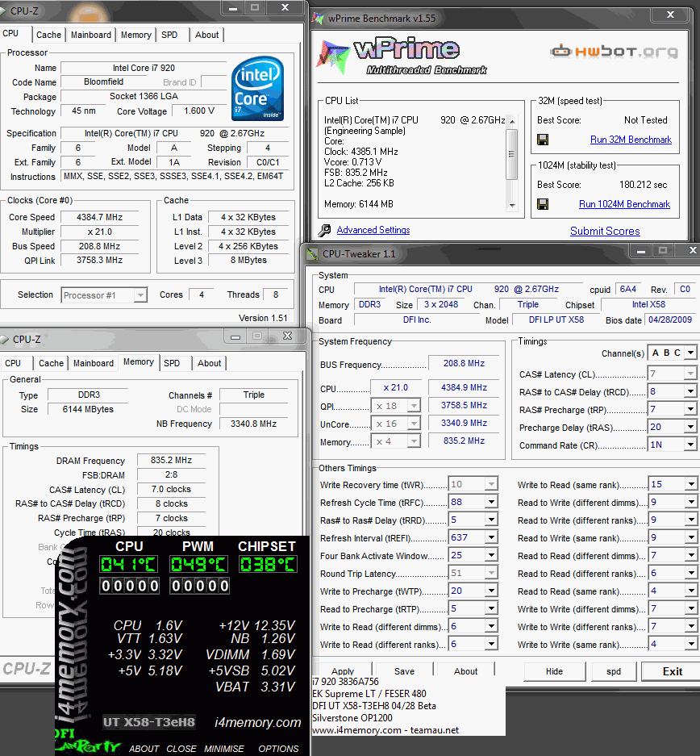Click spd button in CPU-Tweaker
Image resolution: width=700 pixels, height=756 pixels.
[x=613, y=671]
